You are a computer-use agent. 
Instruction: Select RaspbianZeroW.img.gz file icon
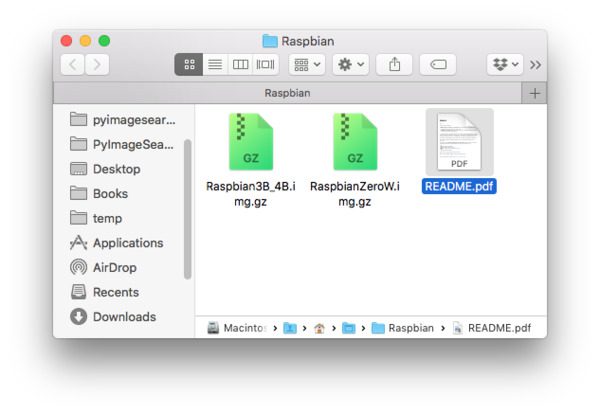(x=355, y=142)
